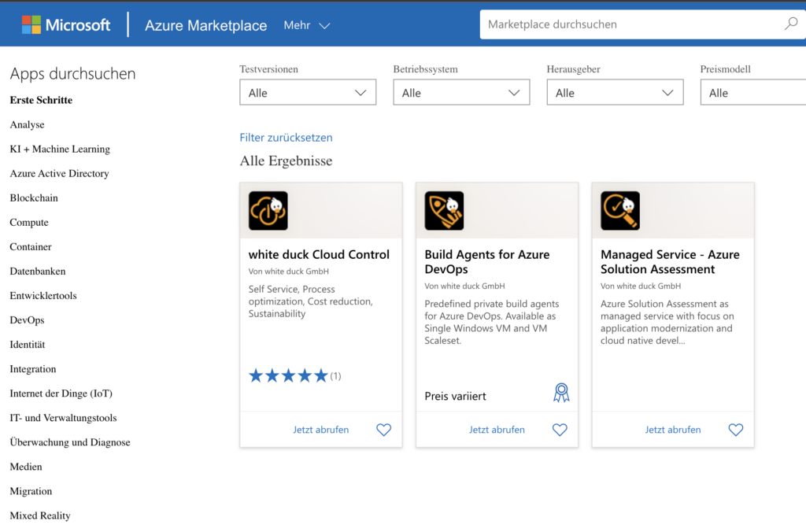Click the search magnifier icon
Screen dimensions: 806x532
[790, 24]
